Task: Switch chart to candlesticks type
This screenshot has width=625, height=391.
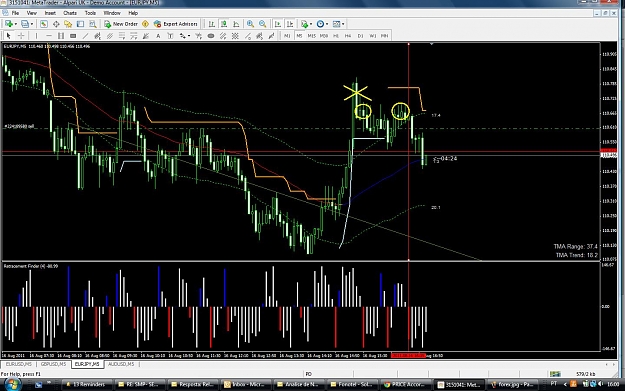Action: tap(224, 24)
